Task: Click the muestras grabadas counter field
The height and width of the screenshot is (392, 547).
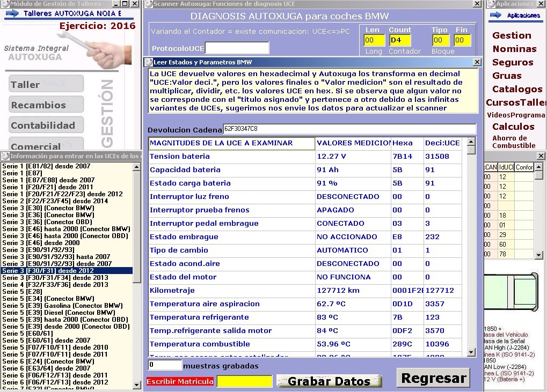Action: coord(165,365)
